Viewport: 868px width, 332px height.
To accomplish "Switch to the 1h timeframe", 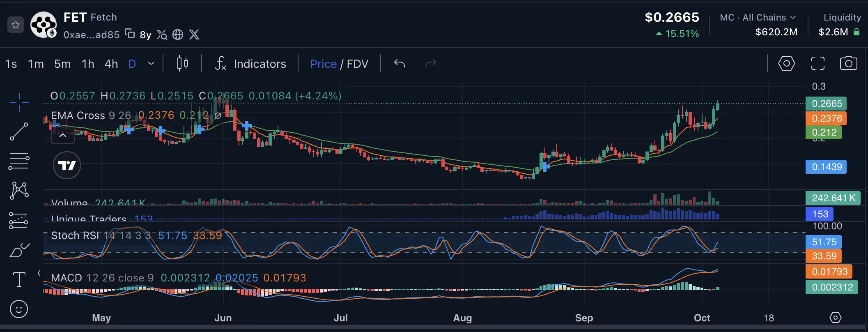I will pyautogui.click(x=88, y=64).
